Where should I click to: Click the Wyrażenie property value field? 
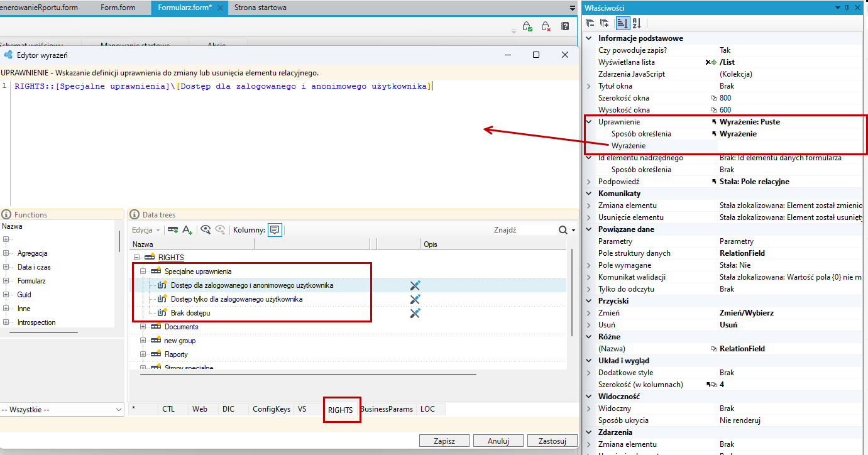click(789, 146)
